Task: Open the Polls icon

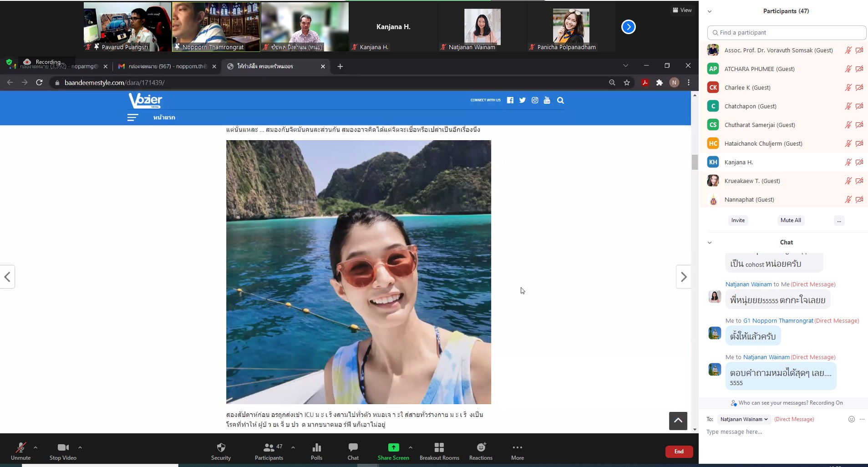Action: tap(316, 448)
